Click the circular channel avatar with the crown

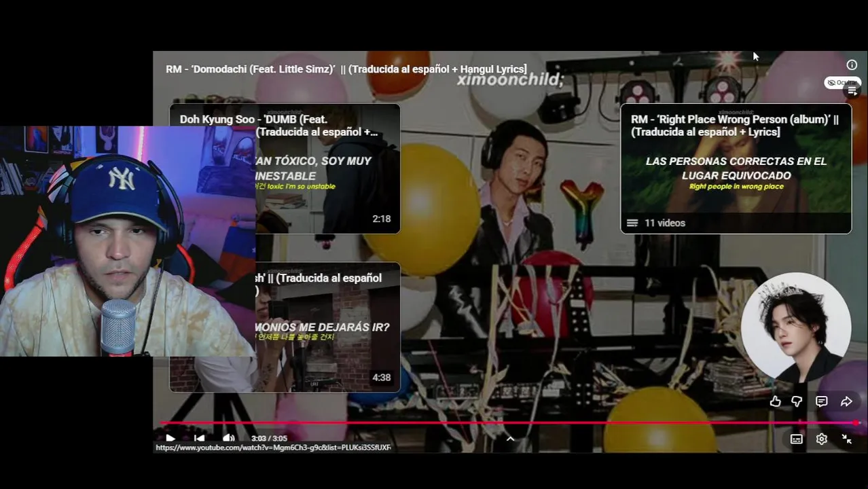coord(796,327)
